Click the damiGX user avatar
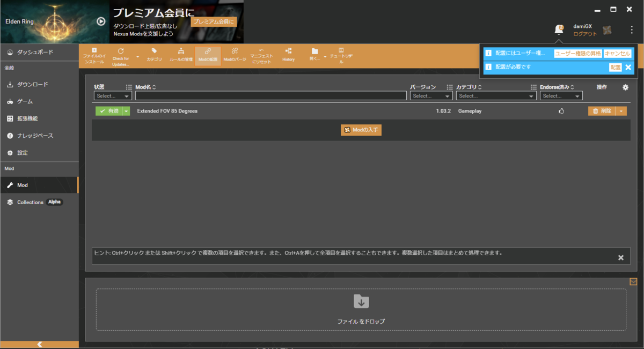The width and height of the screenshot is (644, 349). coord(607,30)
